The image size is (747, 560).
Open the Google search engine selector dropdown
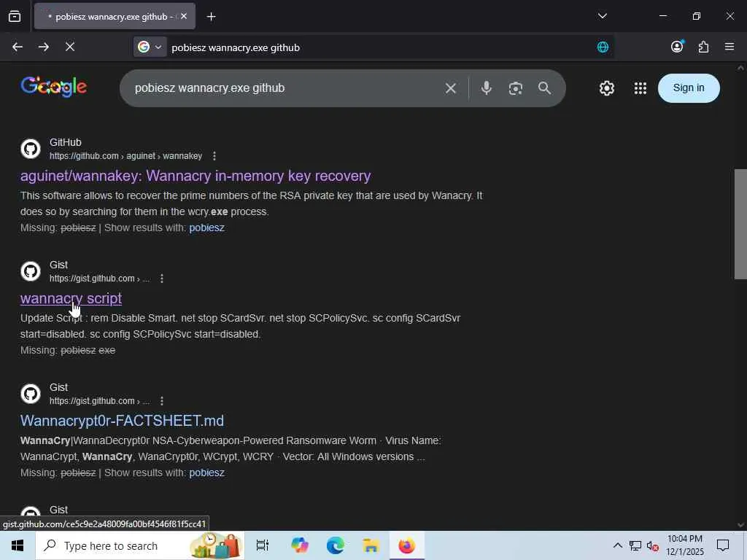[150, 47]
